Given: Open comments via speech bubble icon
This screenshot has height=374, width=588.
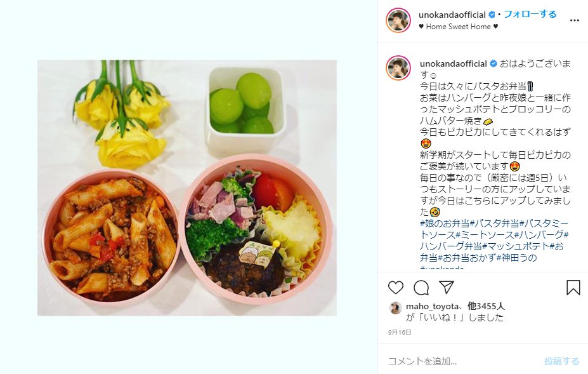Looking at the screenshot, I should point(421,288).
